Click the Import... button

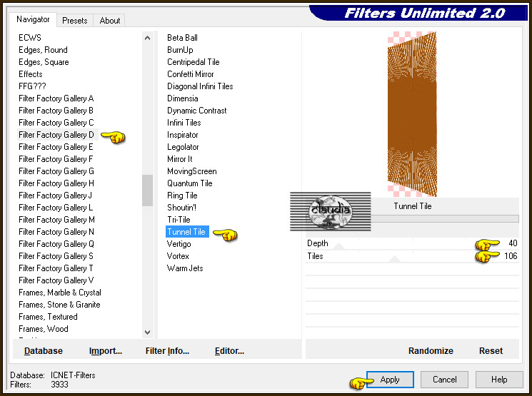[106, 351]
